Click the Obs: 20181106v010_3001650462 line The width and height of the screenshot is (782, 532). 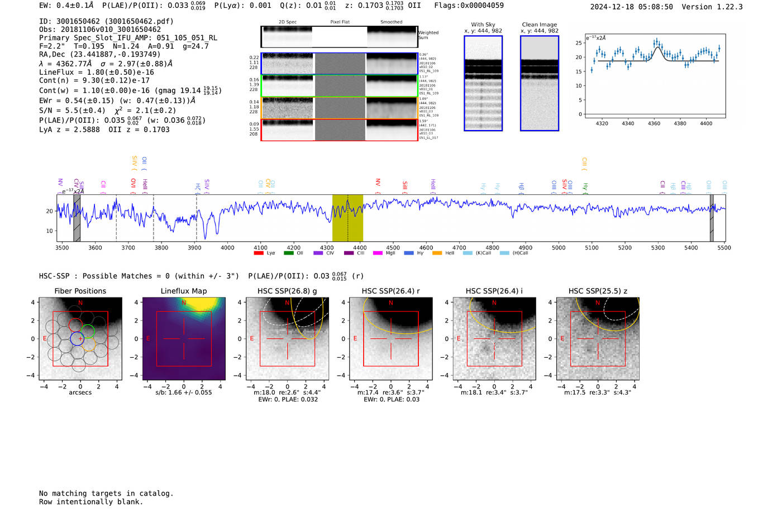click(100, 30)
